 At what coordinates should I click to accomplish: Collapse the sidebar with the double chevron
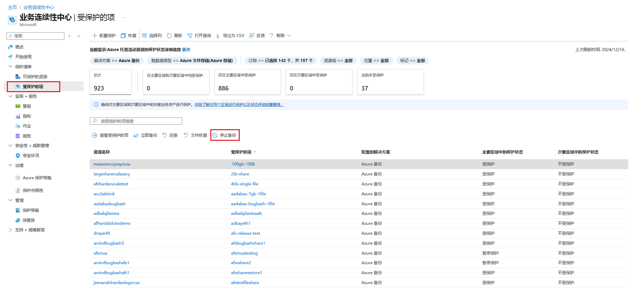(78, 36)
